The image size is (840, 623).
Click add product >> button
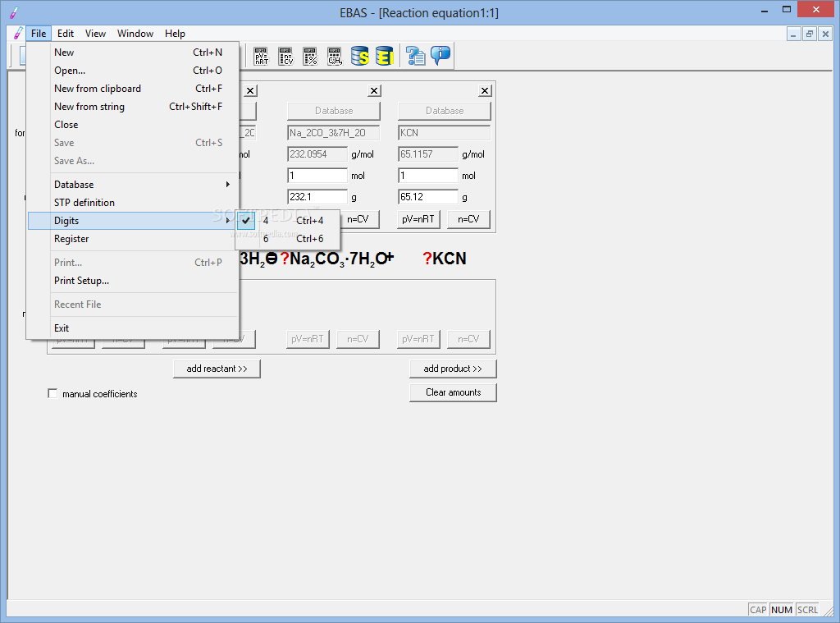tap(453, 369)
